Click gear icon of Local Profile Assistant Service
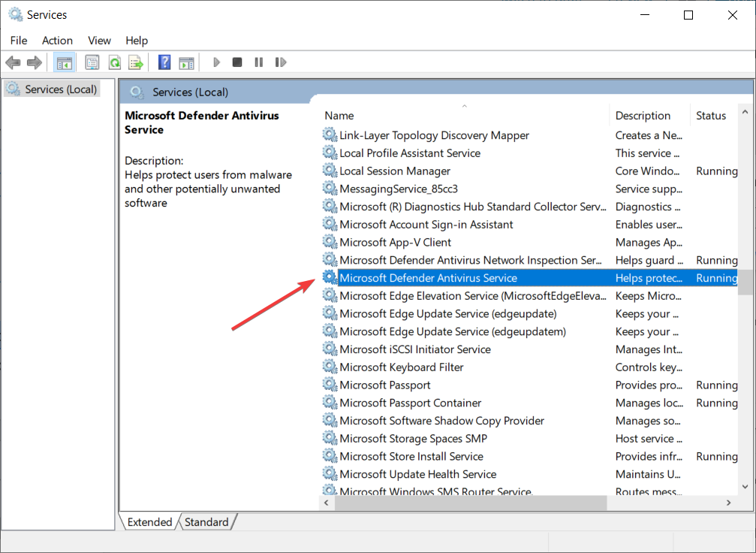The image size is (756, 553). click(330, 153)
